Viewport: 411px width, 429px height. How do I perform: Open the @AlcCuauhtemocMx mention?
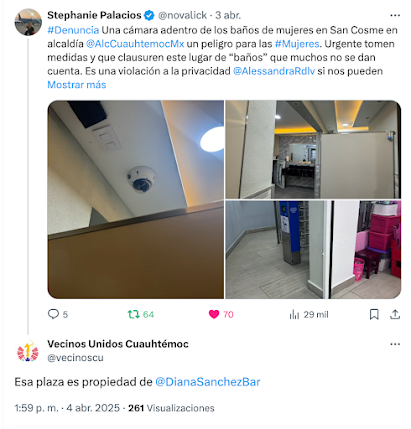point(135,44)
